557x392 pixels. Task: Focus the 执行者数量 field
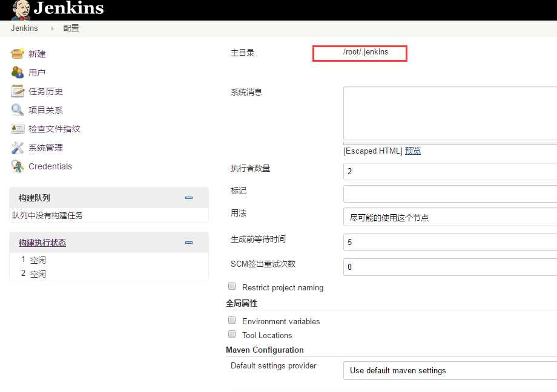[450, 172]
